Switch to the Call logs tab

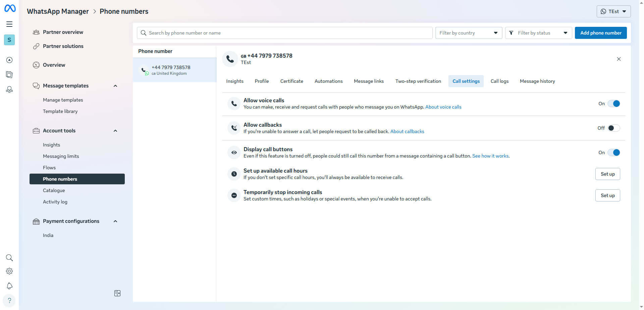(499, 81)
